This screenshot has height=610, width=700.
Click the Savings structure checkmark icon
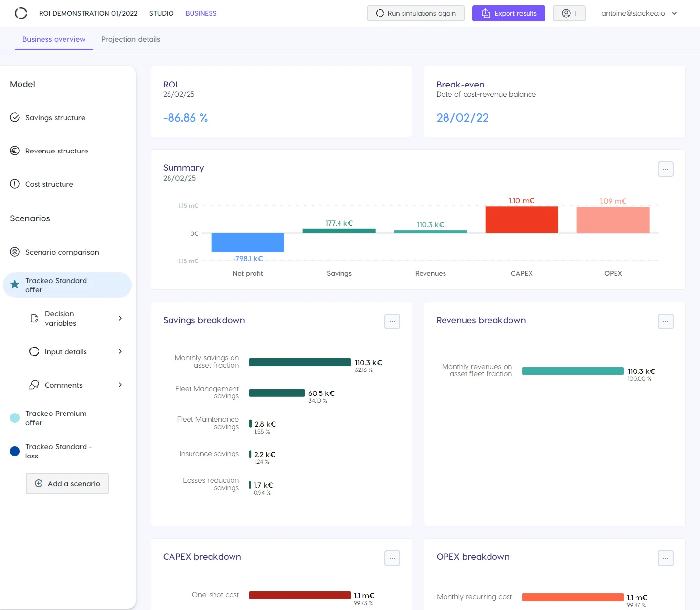pos(15,117)
